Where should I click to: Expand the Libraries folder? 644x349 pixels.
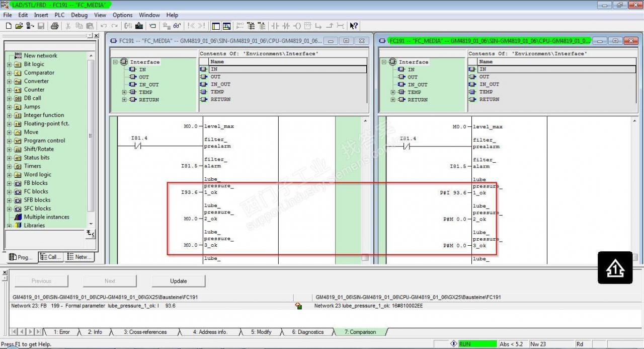[9, 226]
